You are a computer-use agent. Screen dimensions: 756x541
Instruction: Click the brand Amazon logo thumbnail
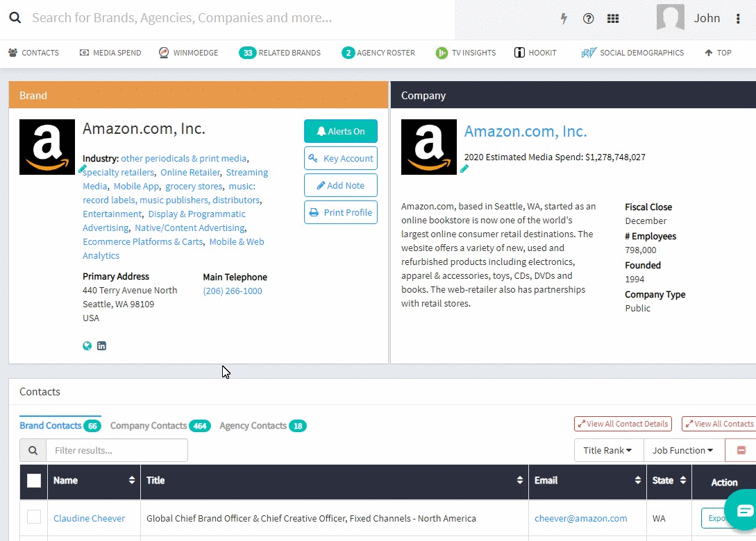pyautogui.click(x=47, y=147)
